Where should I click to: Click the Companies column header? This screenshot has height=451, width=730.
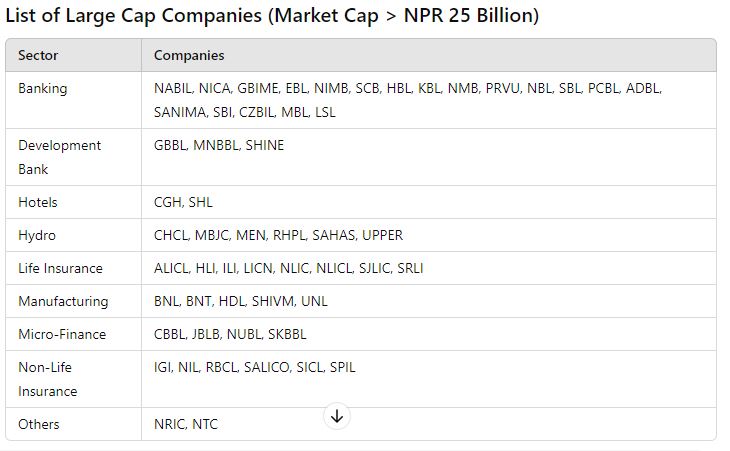pyautogui.click(x=189, y=55)
